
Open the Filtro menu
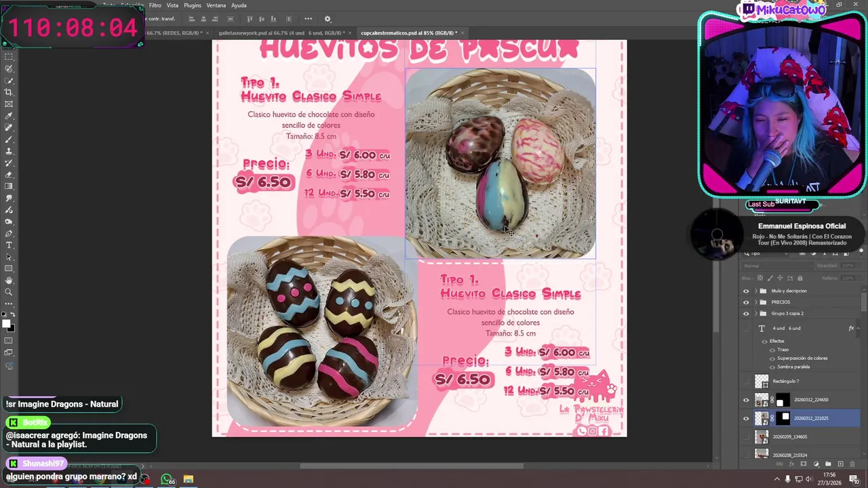point(155,5)
